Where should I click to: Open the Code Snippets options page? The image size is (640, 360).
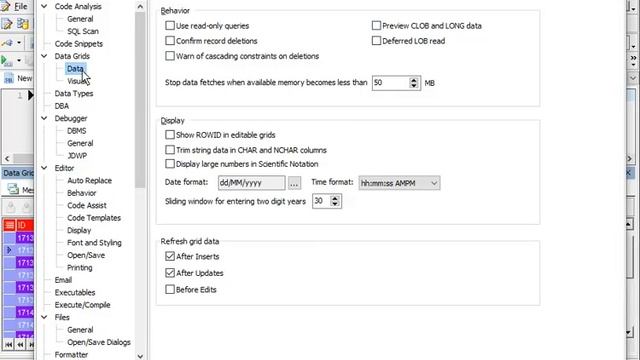tap(79, 44)
